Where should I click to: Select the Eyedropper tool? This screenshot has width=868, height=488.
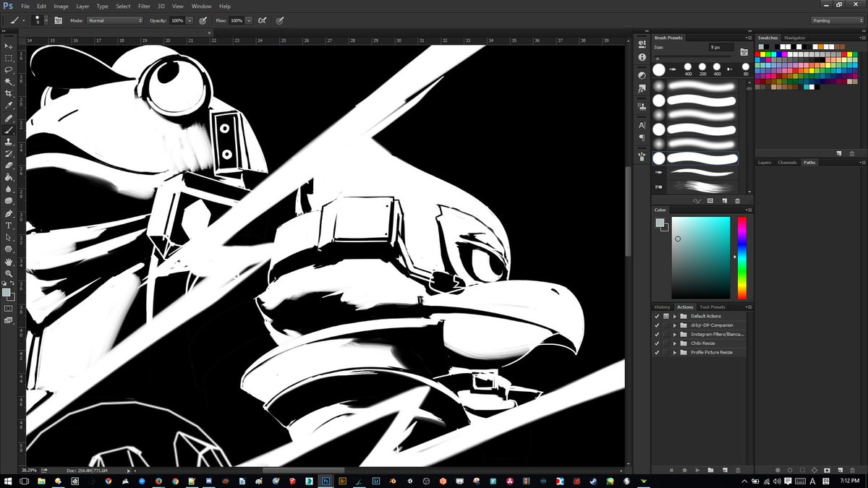pyautogui.click(x=9, y=106)
